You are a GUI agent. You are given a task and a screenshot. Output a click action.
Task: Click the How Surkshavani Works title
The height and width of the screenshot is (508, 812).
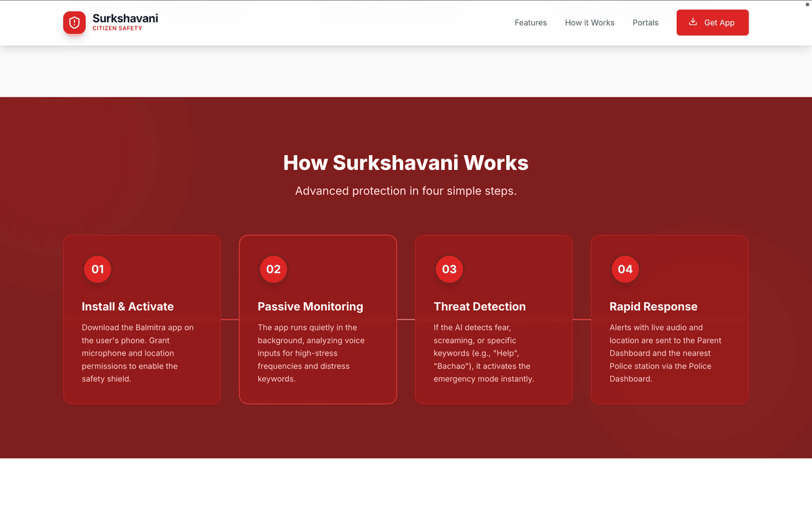[405, 163]
